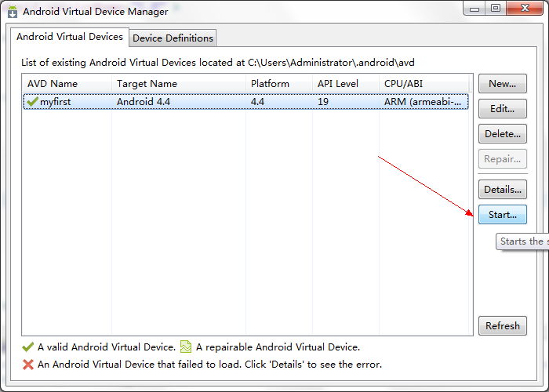Click the API level 19 cell
This screenshot has height=392, width=549.
[323, 102]
